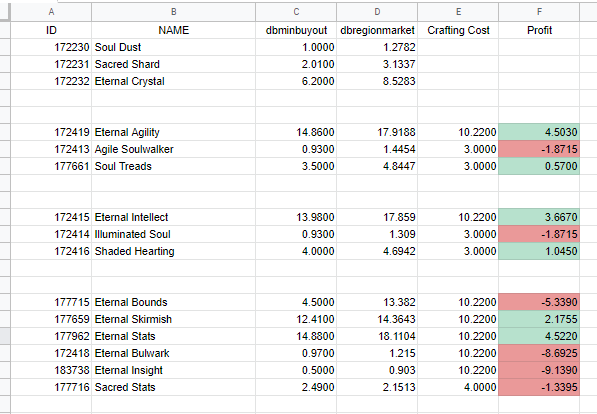Select column A header

click(51, 12)
